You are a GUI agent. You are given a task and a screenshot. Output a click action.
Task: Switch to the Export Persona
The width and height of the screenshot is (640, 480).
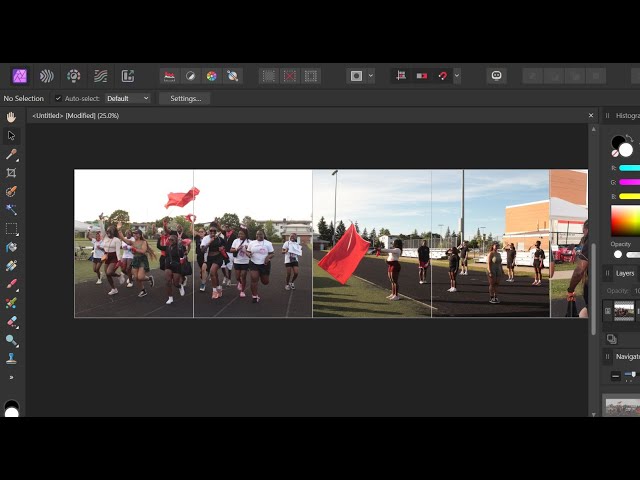[127, 76]
